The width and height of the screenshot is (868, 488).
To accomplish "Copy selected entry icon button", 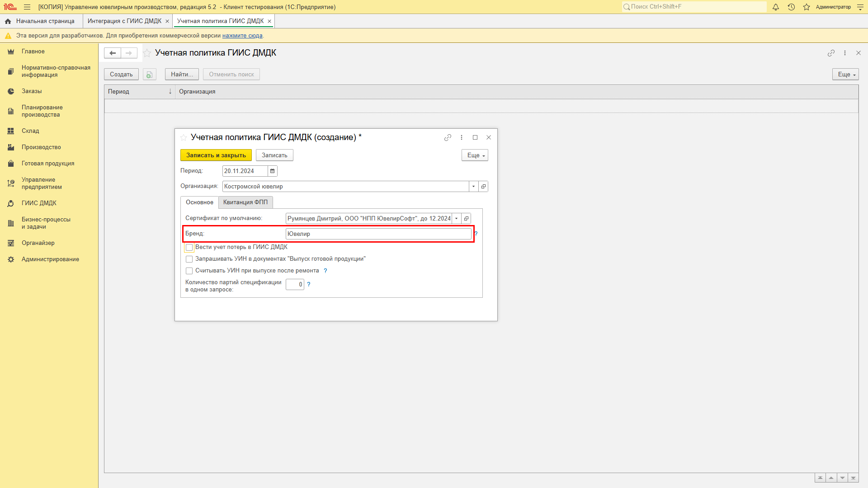I will [x=150, y=75].
